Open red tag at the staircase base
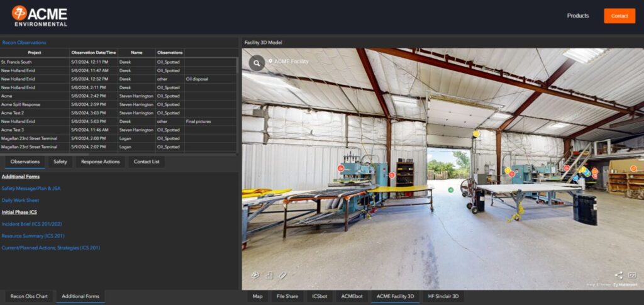The height and width of the screenshot is (305, 644). pos(567,168)
